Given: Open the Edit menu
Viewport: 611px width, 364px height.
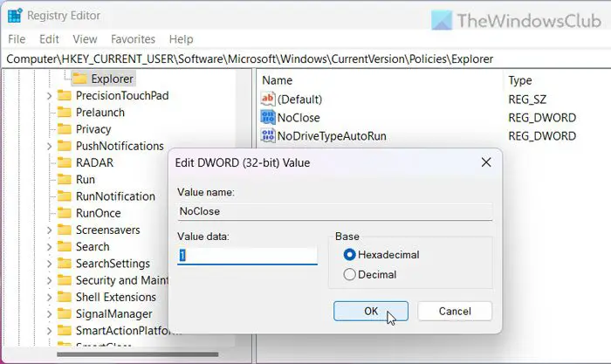Looking at the screenshot, I should coord(49,39).
